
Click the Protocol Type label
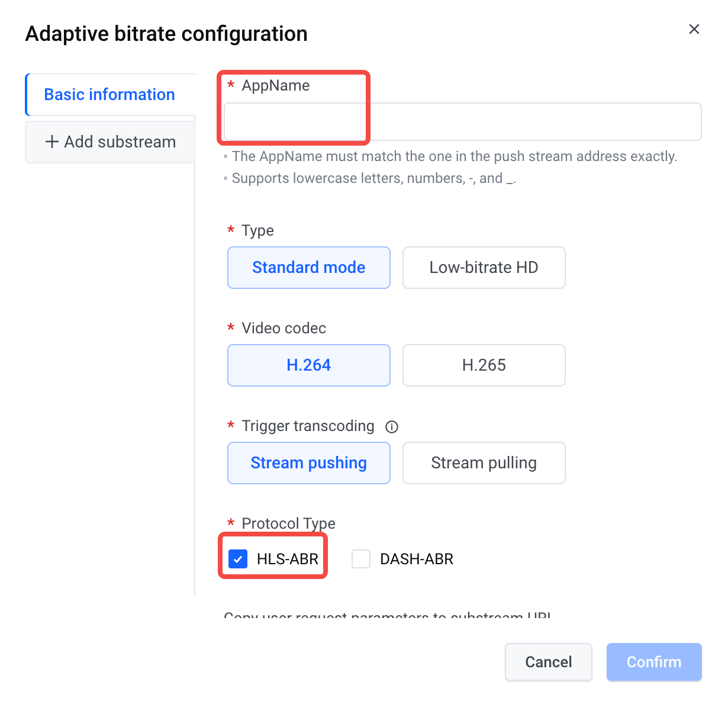point(288,523)
